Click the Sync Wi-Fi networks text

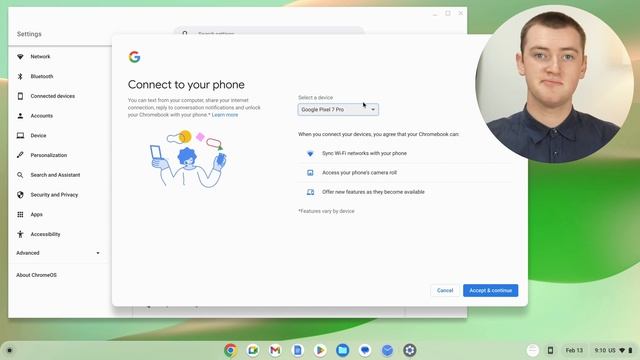364,153
